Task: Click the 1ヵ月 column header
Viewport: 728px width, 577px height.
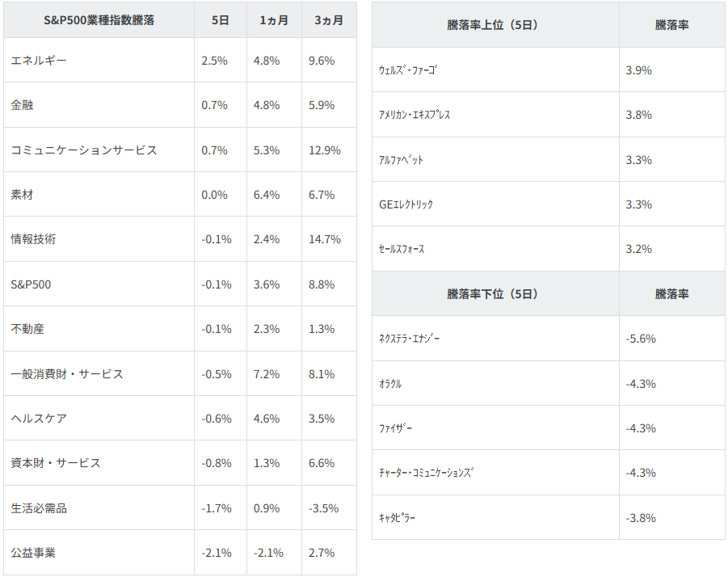Action: 274,20
